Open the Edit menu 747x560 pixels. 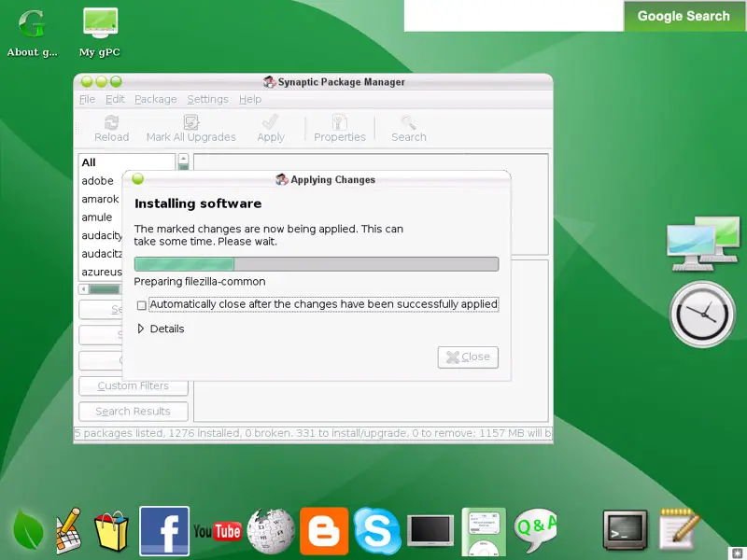115,99
